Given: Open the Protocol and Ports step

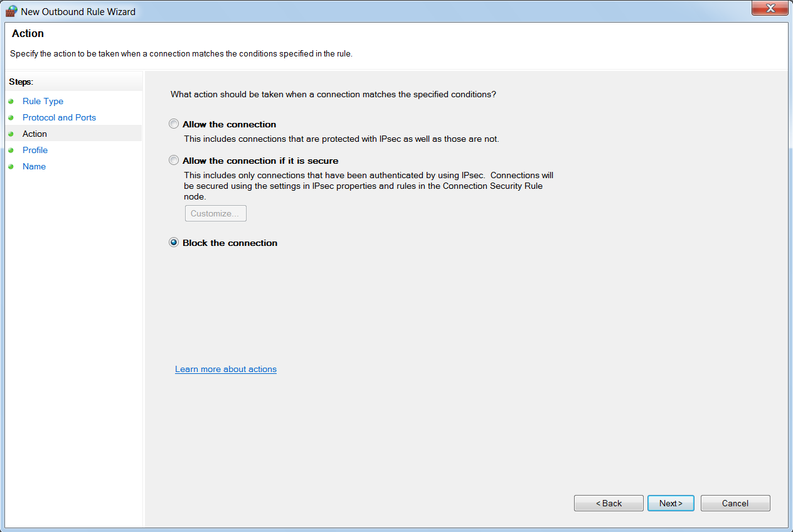Looking at the screenshot, I should [x=59, y=117].
